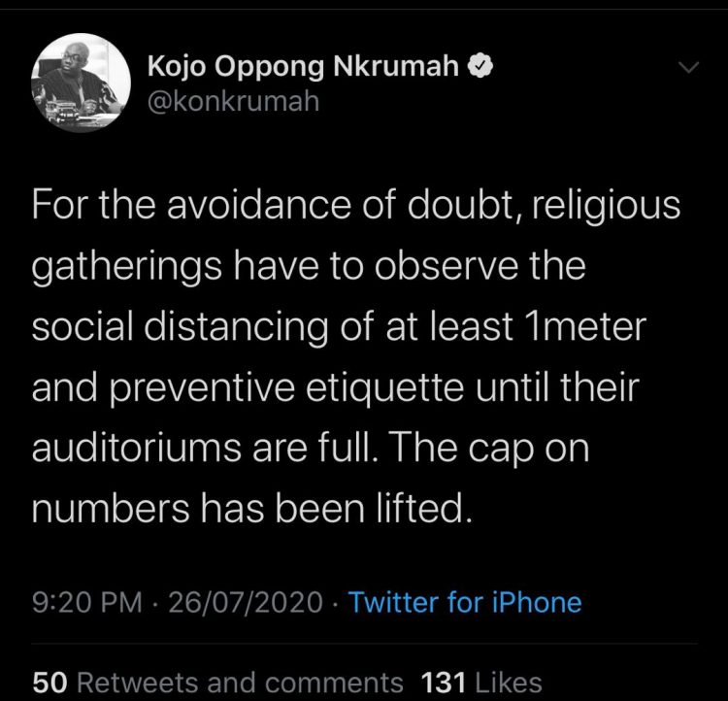
Task: Click the blue verified badge icon
Action: pyautogui.click(x=482, y=66)
